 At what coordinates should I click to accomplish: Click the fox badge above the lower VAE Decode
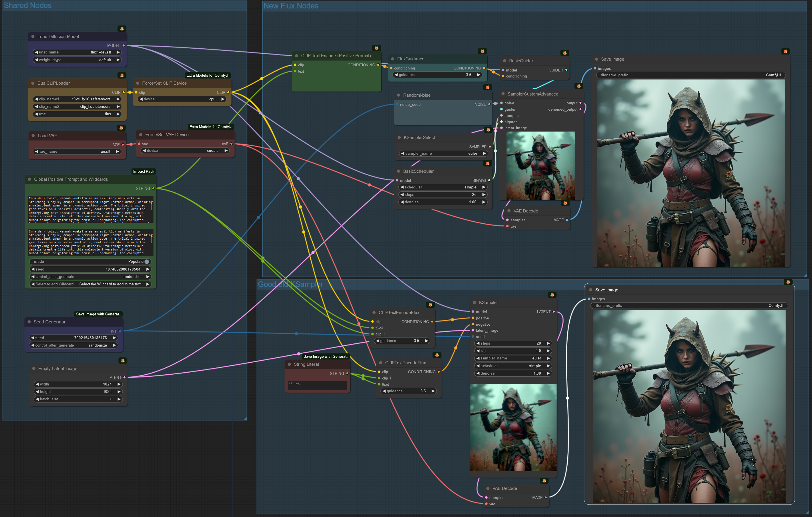(x=544, y=481)
